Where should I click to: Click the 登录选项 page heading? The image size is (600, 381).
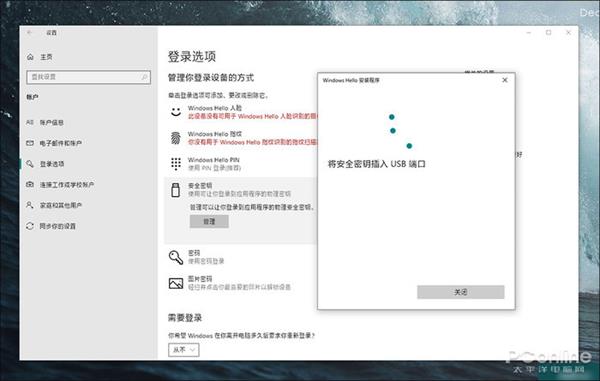tap(192, 57)
